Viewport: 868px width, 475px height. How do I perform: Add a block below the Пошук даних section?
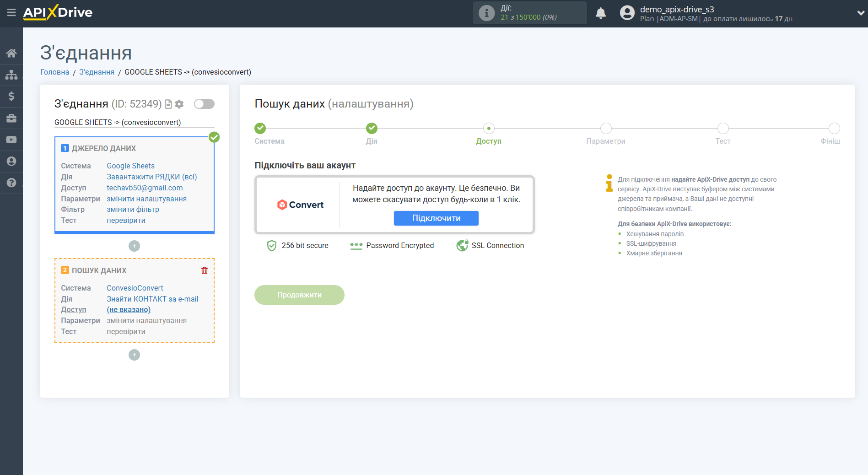[x=134, y=355]
